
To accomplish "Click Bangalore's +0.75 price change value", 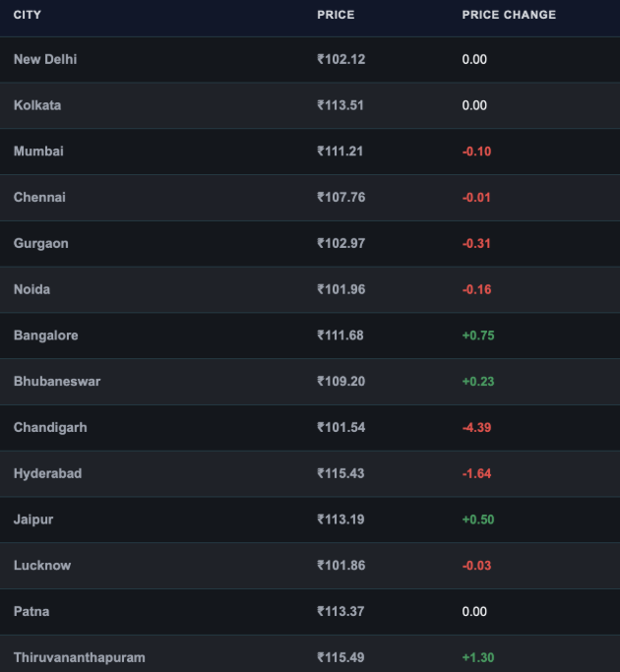I will (x=478, y=336).
